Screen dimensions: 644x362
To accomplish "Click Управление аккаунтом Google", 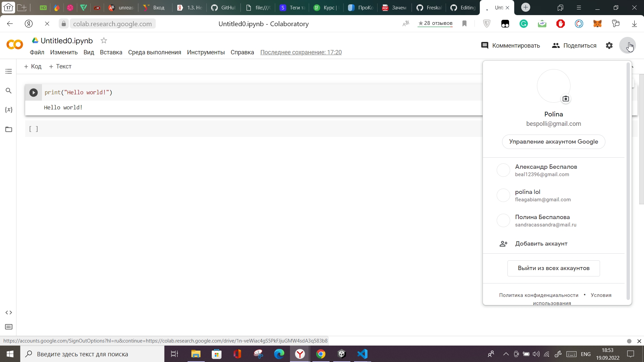I will (553, 142).
